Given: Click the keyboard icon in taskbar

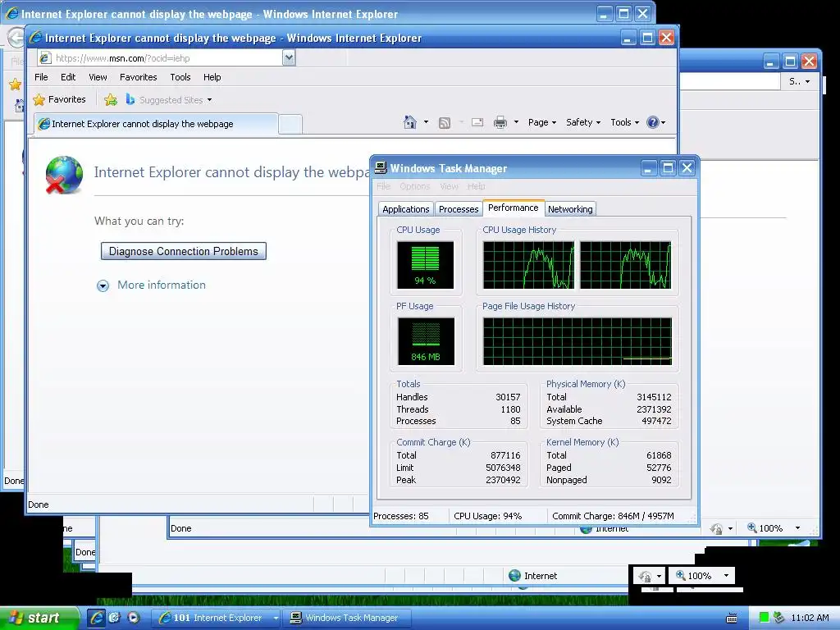Looking at the screenshot, I should click(x=731, y=619).
